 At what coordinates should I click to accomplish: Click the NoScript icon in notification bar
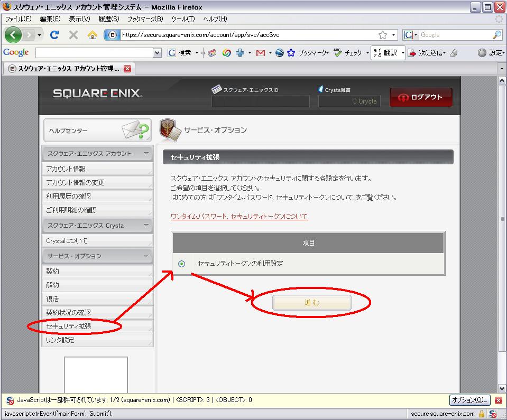pyautogui.click(x=10, y=400)
